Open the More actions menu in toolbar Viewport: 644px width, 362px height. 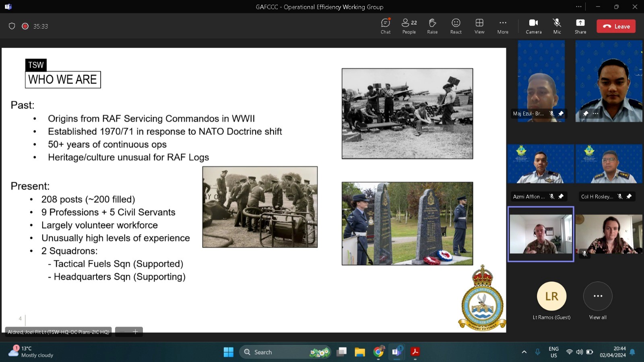click(x=503, y=26)
